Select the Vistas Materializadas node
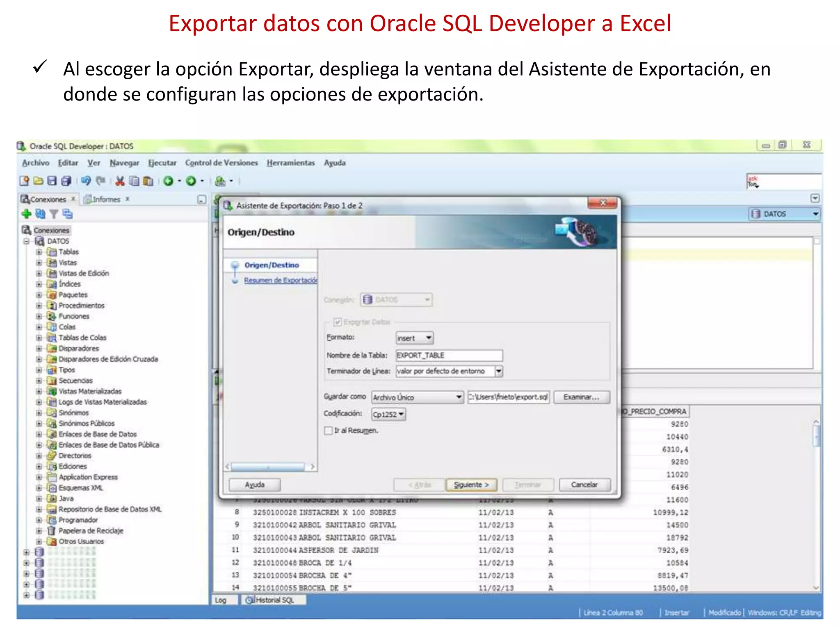This screenshot has height=630, width=840. 90,391
